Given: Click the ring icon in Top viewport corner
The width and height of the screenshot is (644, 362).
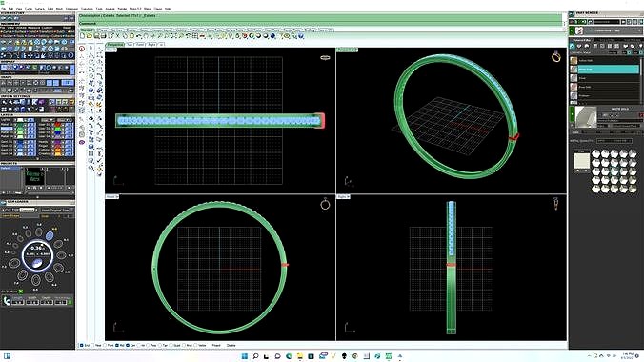Looking at the screenshot, I should click(325, 57).
